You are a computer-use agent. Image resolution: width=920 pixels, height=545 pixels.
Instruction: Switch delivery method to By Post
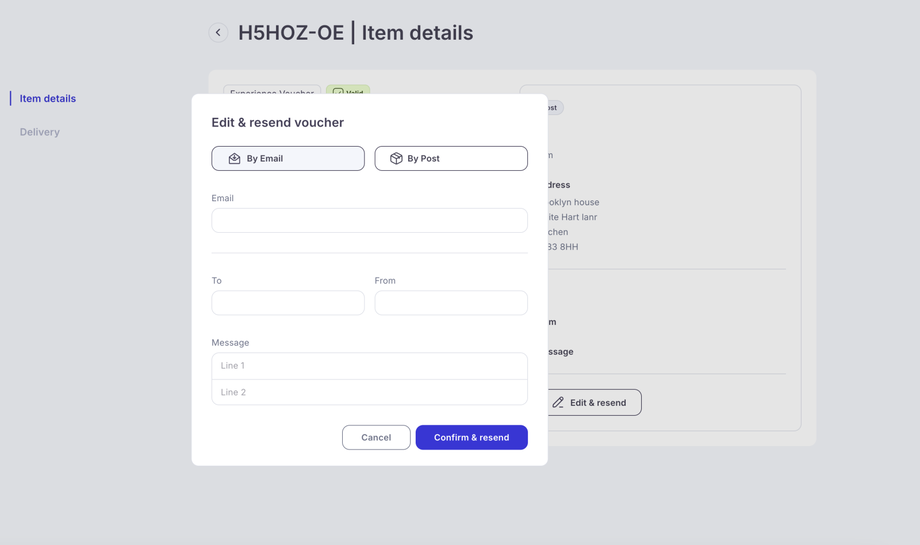pyautogui.click(x=451, y=159)
